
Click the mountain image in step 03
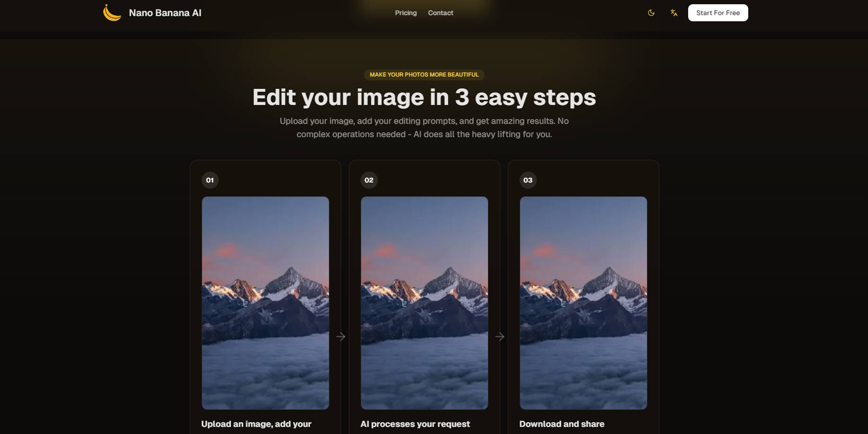584,303
